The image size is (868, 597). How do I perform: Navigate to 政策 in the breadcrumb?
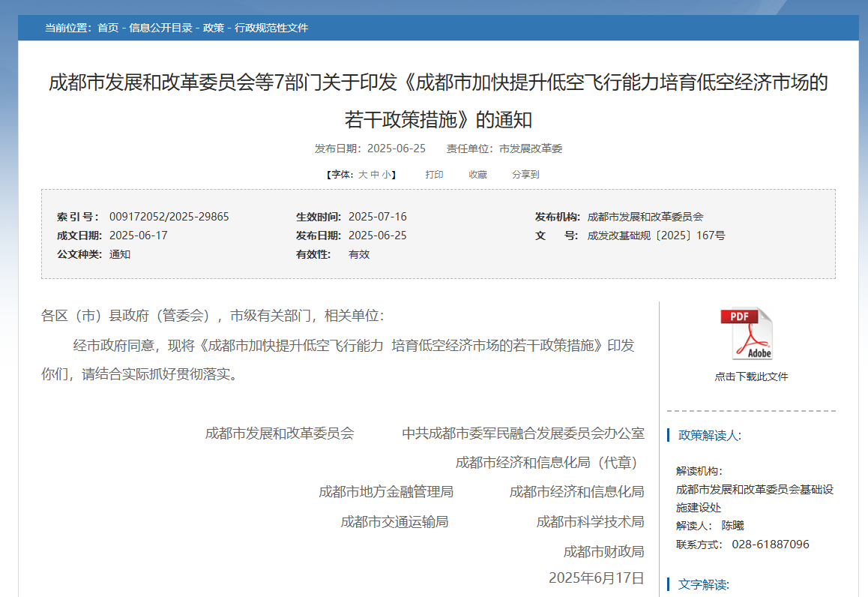click(214, 28)
